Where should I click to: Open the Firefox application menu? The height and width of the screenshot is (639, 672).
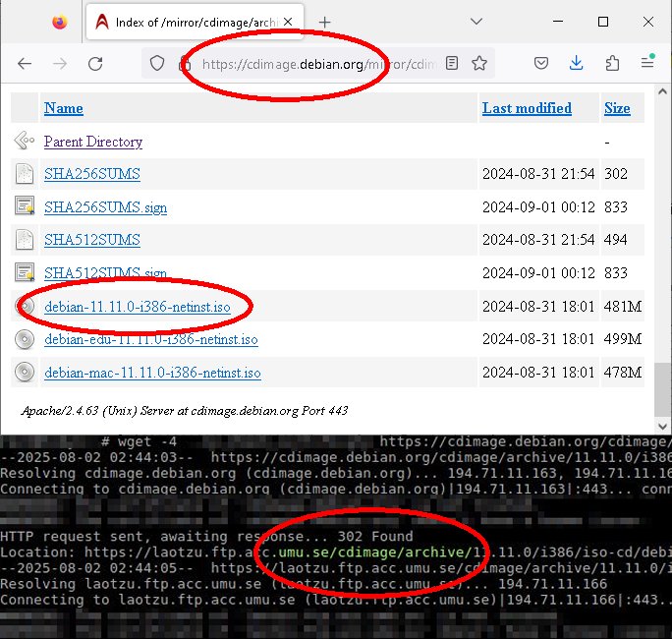[647, 63]
